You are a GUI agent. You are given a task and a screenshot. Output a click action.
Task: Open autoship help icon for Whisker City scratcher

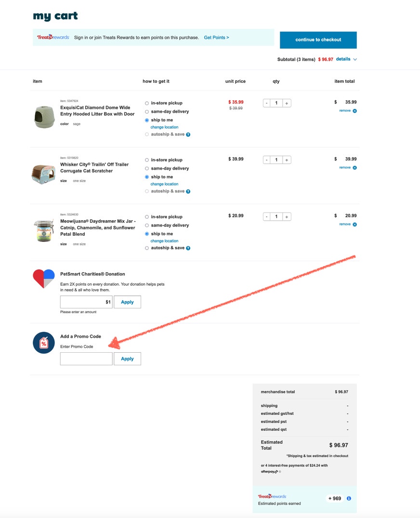[188, 191]
